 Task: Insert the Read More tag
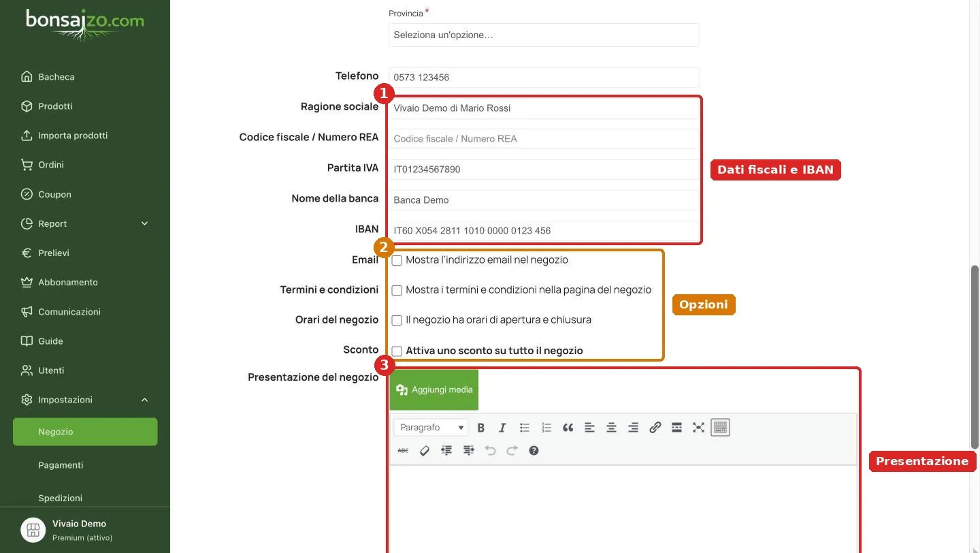676,428
